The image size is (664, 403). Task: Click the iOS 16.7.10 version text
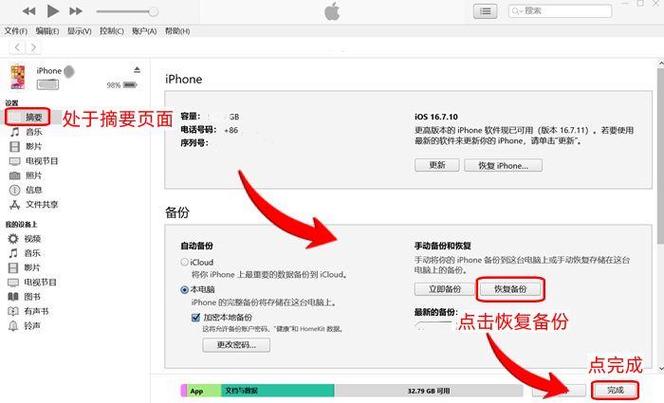coord(436,117)
